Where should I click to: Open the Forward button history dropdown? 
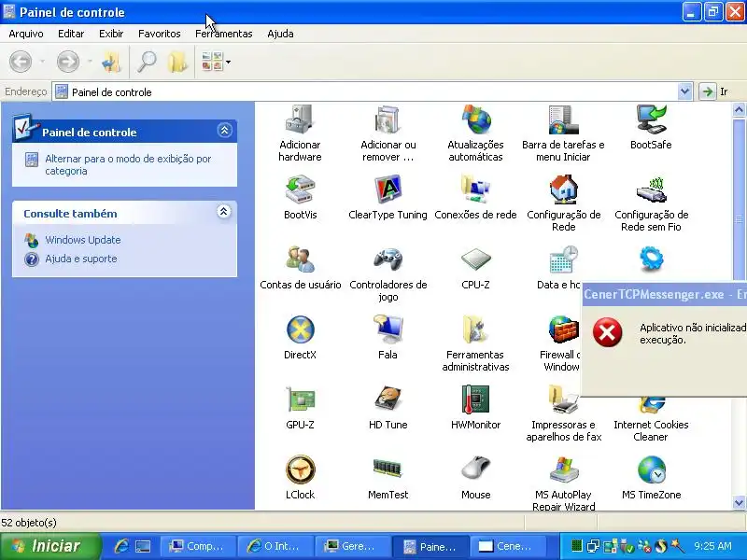coord(90,62)
